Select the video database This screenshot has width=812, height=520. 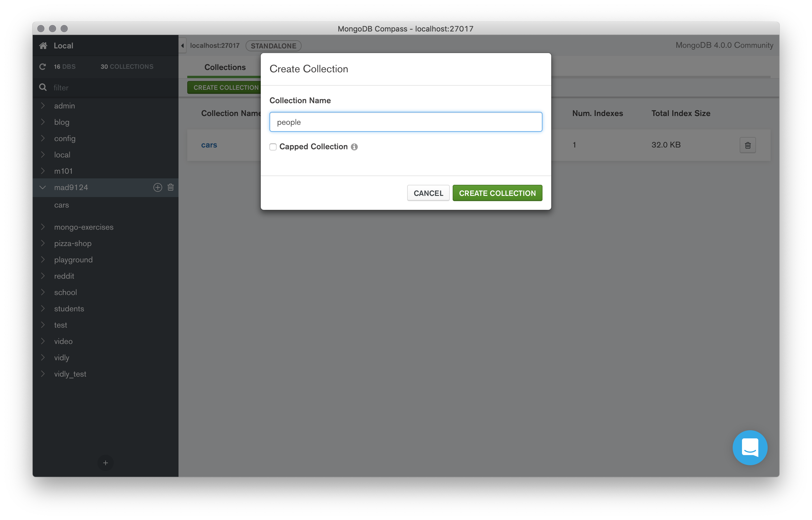coord(64,341)
